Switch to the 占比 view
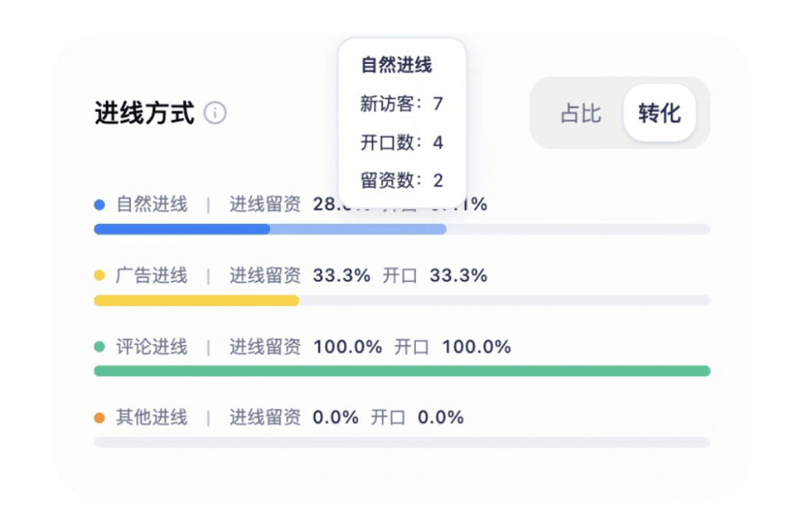 point(581,113)
